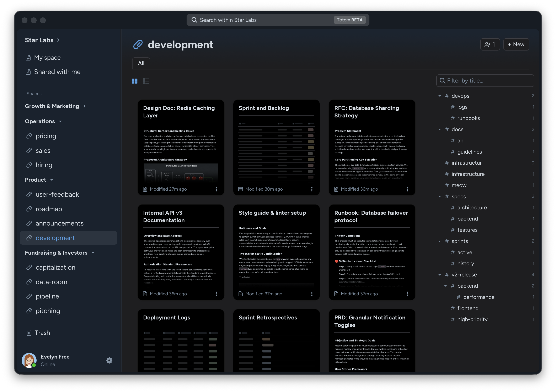Viewport: 556px width, 392px height.
Task: Open options menu for Database failover card
Action: click(407, 294)
